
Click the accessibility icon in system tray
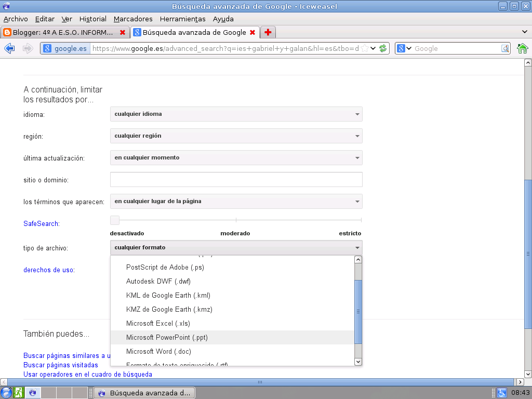click(x=502, y=393)
